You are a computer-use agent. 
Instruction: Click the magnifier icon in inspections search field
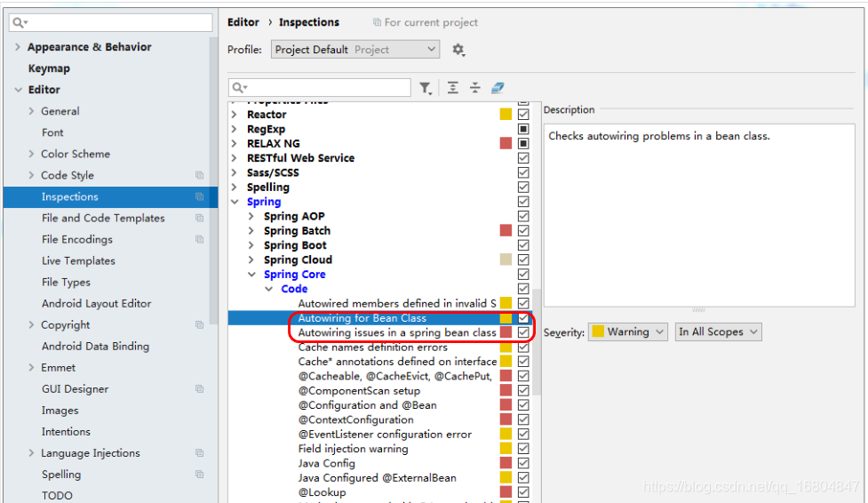(240, 87)
